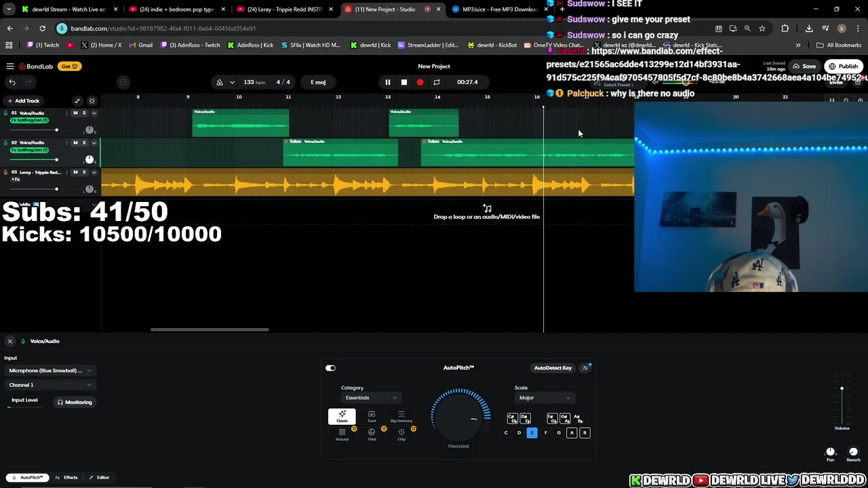Select the Classic AutoPitch preset
The width and height of the screenshot is (868, 488).
(x=342, y=416)
